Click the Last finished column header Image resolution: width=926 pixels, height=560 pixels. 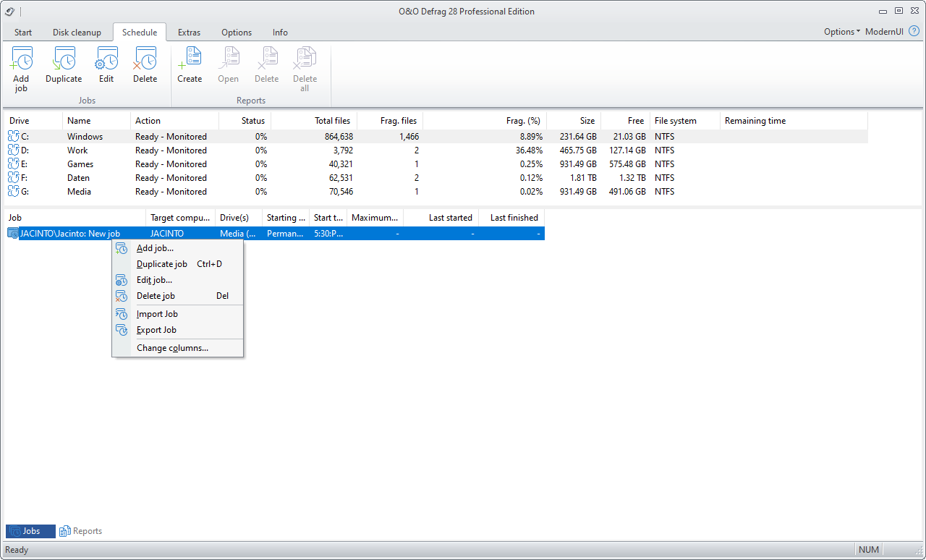pos(511,218)
